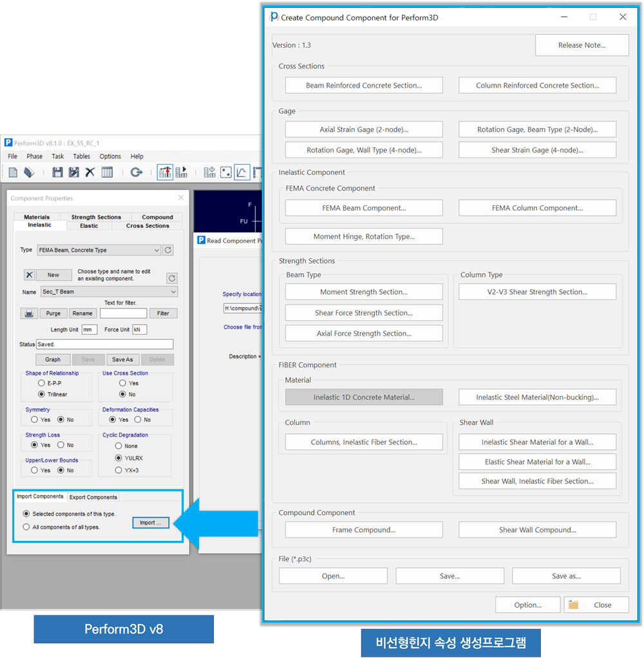Image resolution: width=644 pixels, height=658 pixels.
Task: Click refresh icon next to Type dropdown
Action: [168, 250]
